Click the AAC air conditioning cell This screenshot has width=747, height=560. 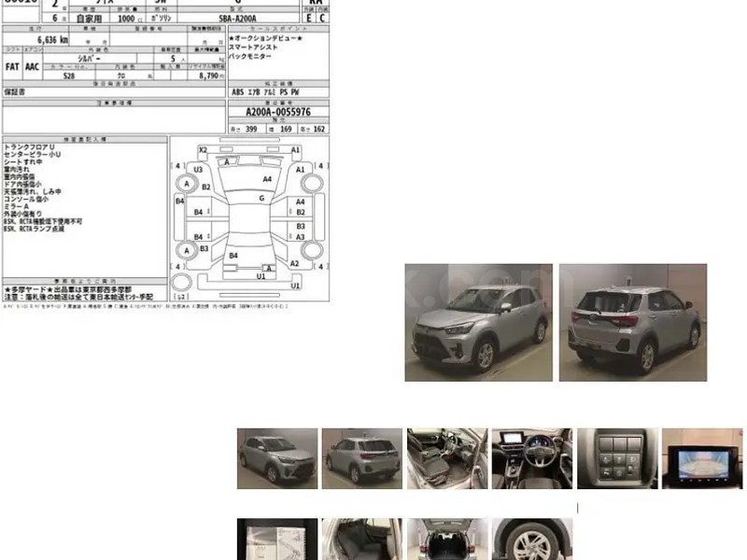point(35,67)
